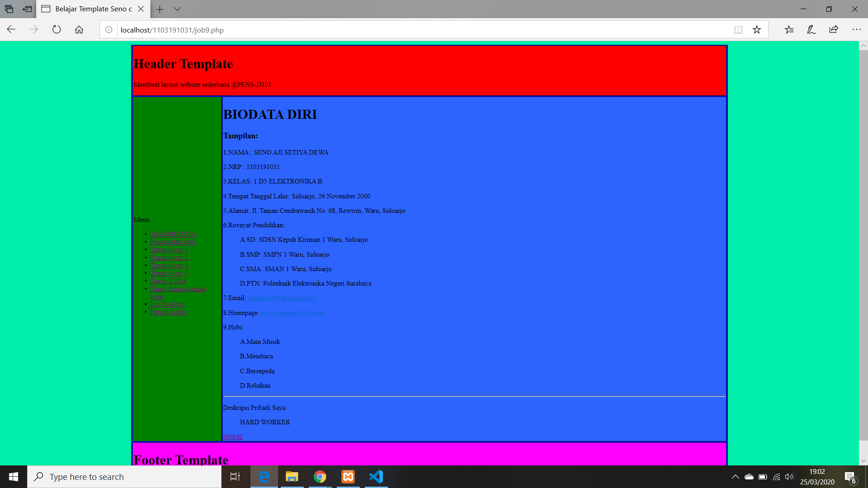Open the favorites hub
The height and width of the screenshot is (488, 868).
tap(789, 30)
